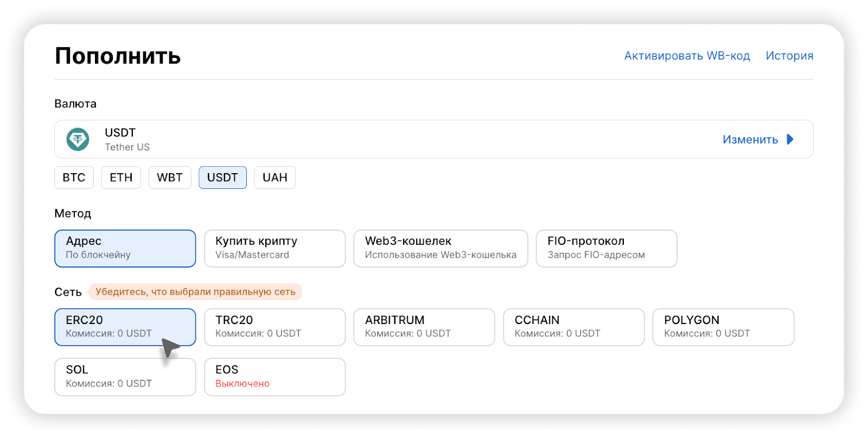868x438 pixels.
Task: Open the Изменить currency selector
Action: tap(750, 139)
